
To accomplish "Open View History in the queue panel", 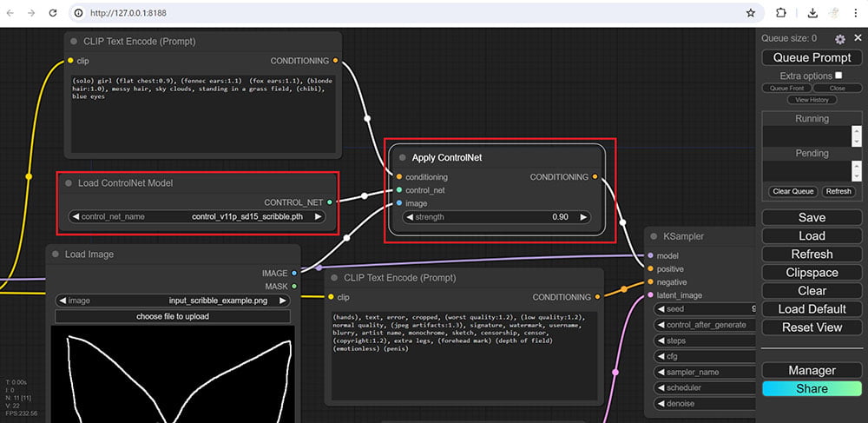I will (812, 100).
